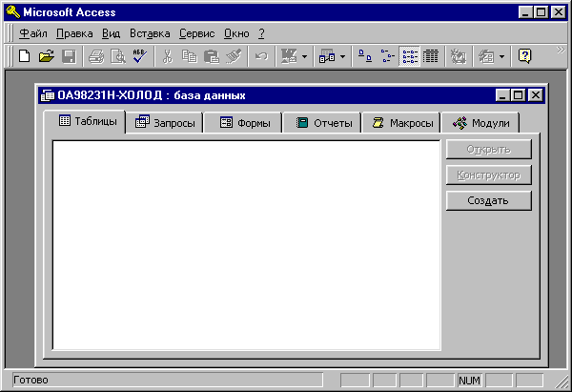The height and width of the screenshot is (392, 572).
Task: Click the New Database toolbar icon
Action: (x=25, y=56)
